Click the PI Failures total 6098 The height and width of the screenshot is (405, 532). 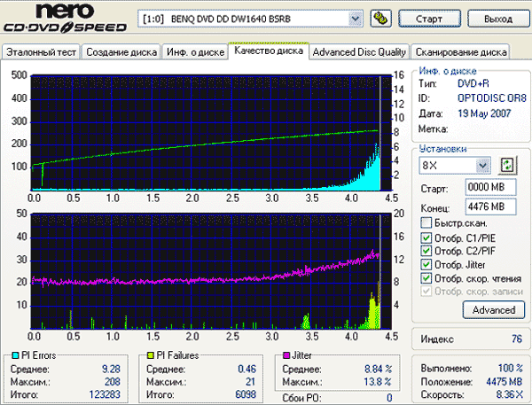(x=246, y=394)
